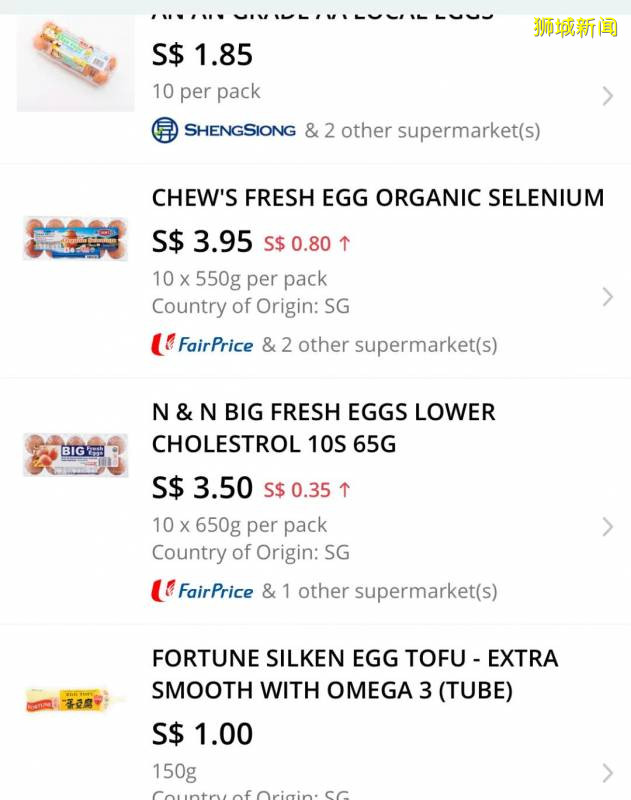Tap the S$ 0.80 price increase indicator
This screenshot has height=800, width=631.
point(307,243)
